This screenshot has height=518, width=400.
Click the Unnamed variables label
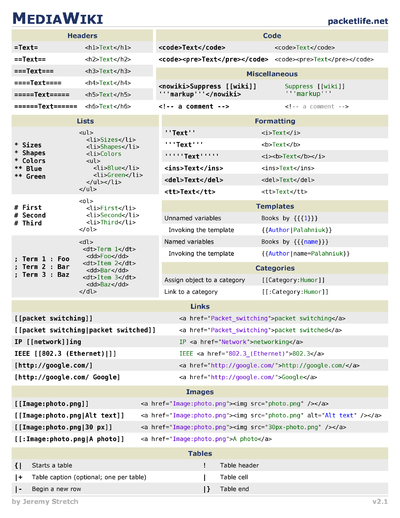[x=193, y=218]
